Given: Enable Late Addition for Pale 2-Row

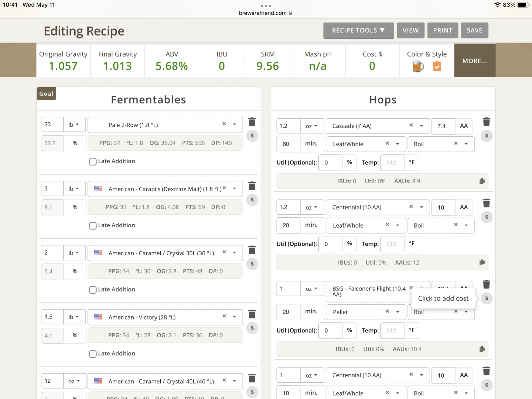Looking at the screenshot, I should tap(93, 161).
